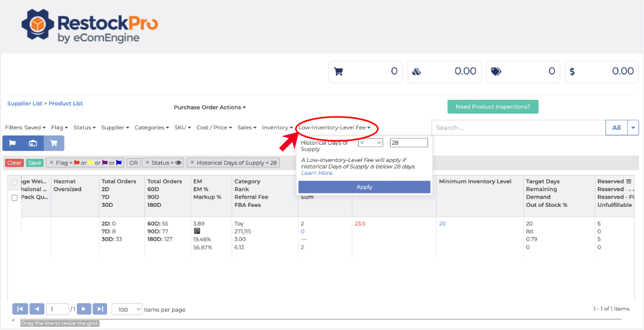The width and height of the screenshot is (644, 330).
Task: Click the Historical Days of Supply value field
Action: click(408, 143)
